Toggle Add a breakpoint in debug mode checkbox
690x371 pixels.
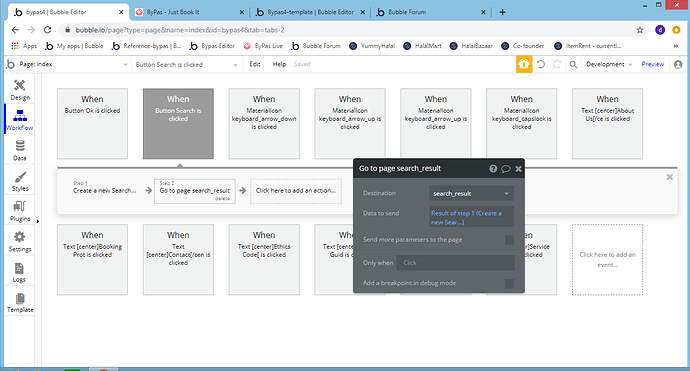coord(509,283)
